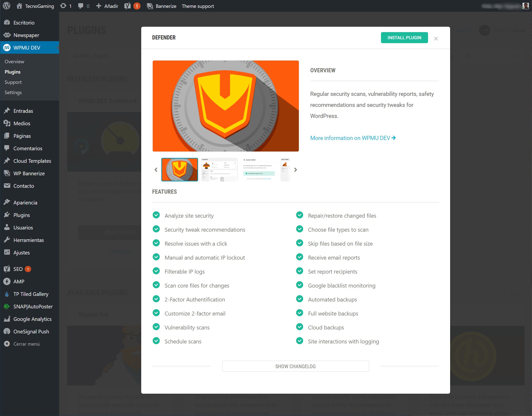Viewport: 532px width, 416px height.
Task: Click Logout link in page header
Action: [517, 30]
